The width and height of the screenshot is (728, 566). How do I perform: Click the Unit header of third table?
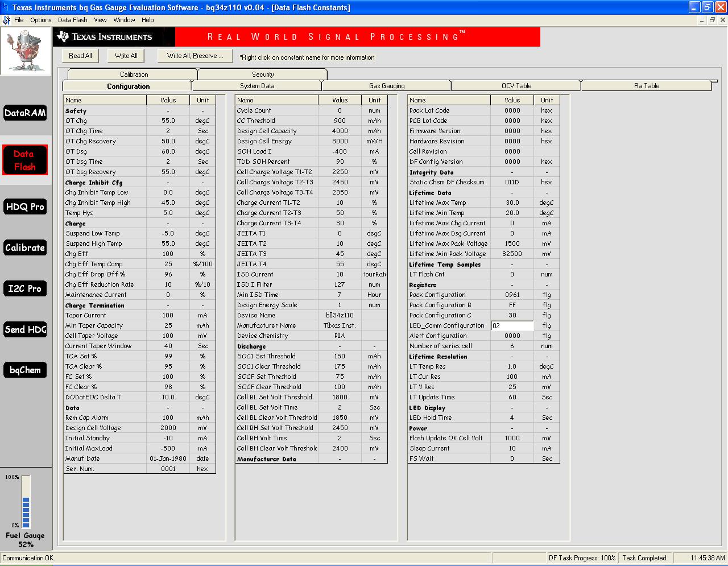point(547,100)
